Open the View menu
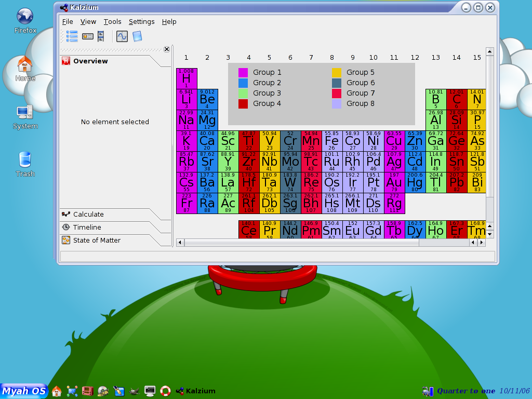Viewport: 532px width, 399px height. coord(88,22)
